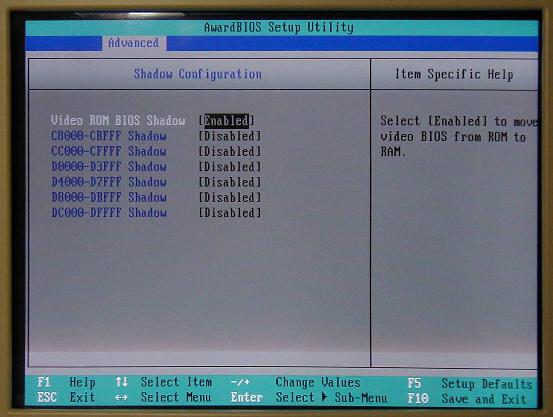The height and width of the screenshot is (417, 553).
Task: Select the Advanced menu tab
Action: [133, 43]
